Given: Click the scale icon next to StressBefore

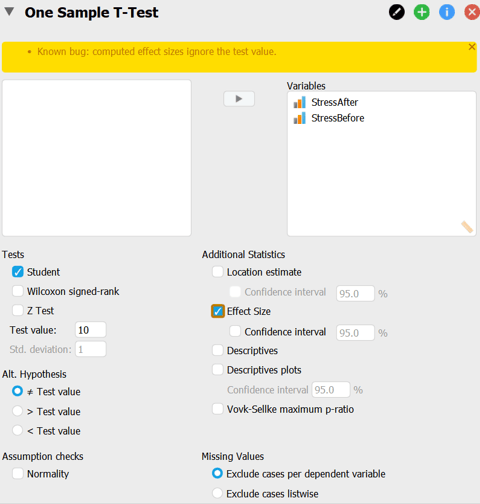Looking at the screenshot, I should pyautogui.click(x=299, y=118).
